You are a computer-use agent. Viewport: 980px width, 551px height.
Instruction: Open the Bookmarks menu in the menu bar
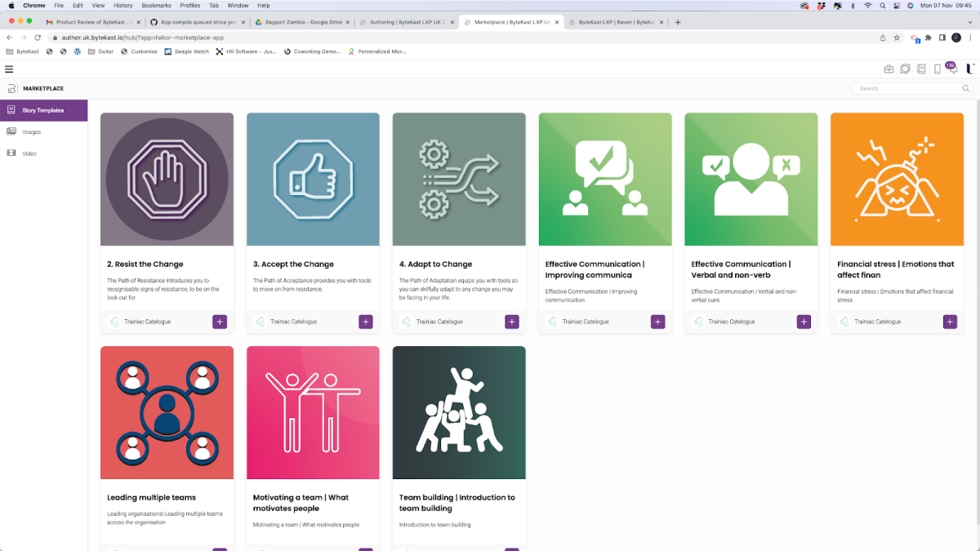point(156,5)
